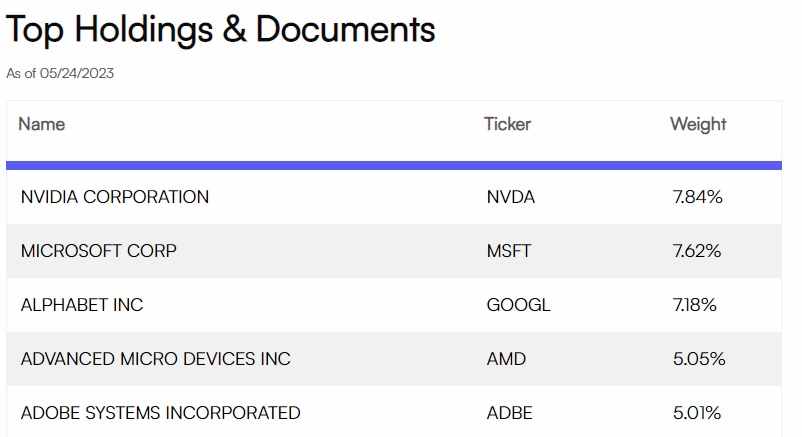The width and height of the screenshot is (802, 437).
Task: Select the 5.05% weight value
Action: (699, 359)
